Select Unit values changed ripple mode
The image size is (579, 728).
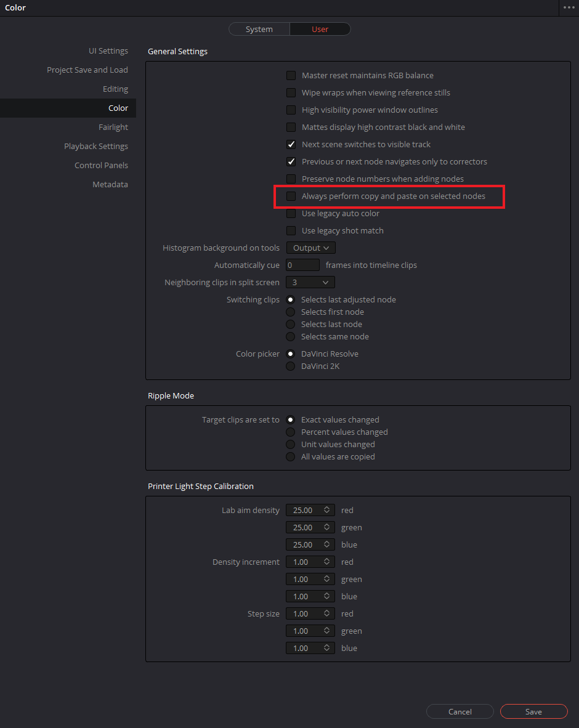click(291, 444)
